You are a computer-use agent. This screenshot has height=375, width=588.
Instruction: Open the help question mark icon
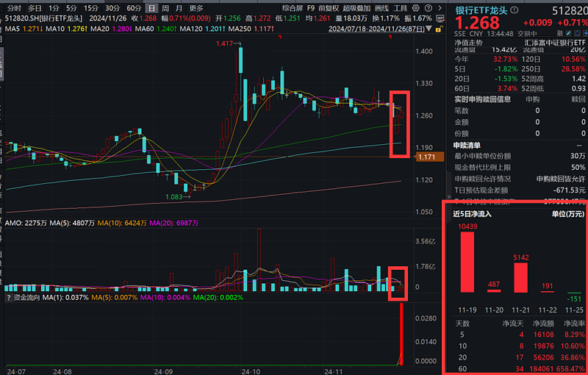pos(429,8)
